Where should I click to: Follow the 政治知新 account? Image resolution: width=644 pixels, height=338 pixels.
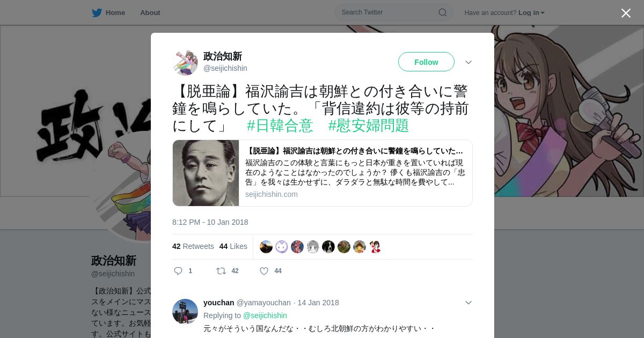(426, 62)
